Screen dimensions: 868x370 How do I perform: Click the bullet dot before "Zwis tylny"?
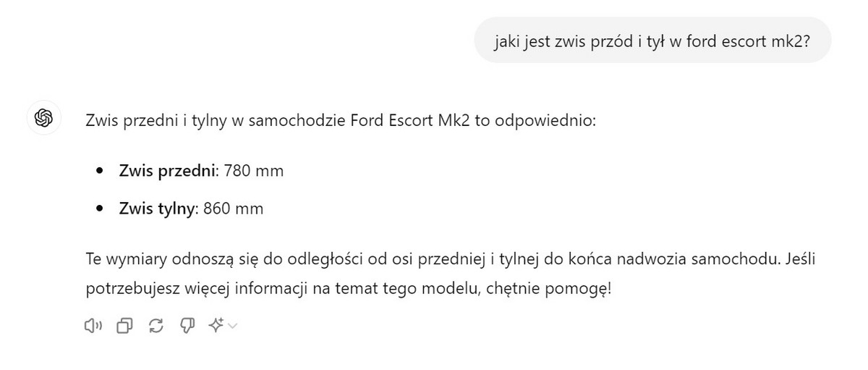tap(101, 209)
